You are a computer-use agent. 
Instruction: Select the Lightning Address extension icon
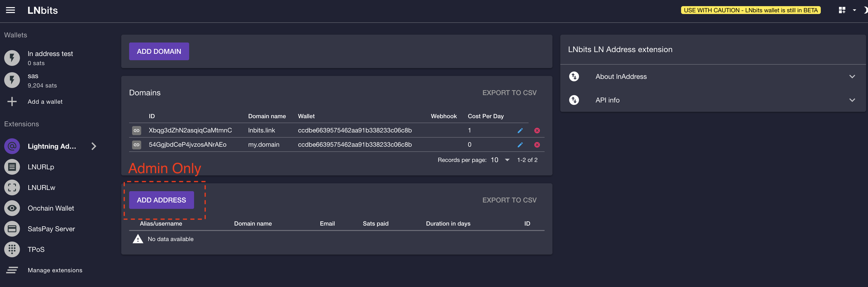[x=12, y=146]
